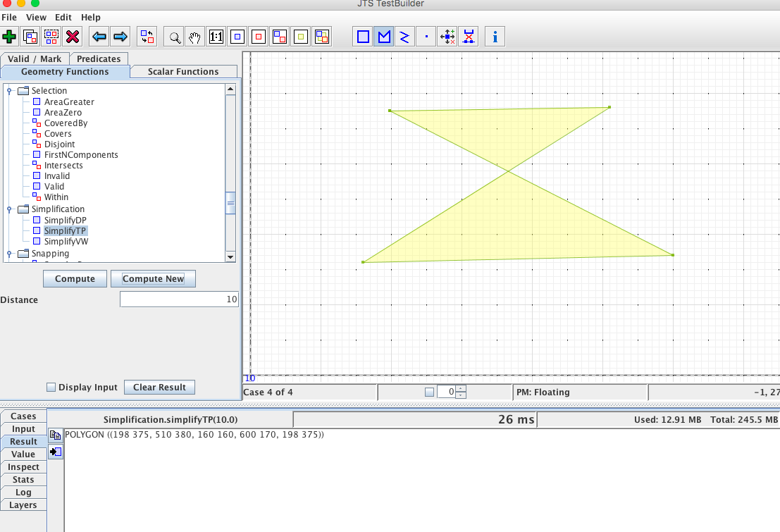
Task: Click the Distance input field
Action: point(179,300)
